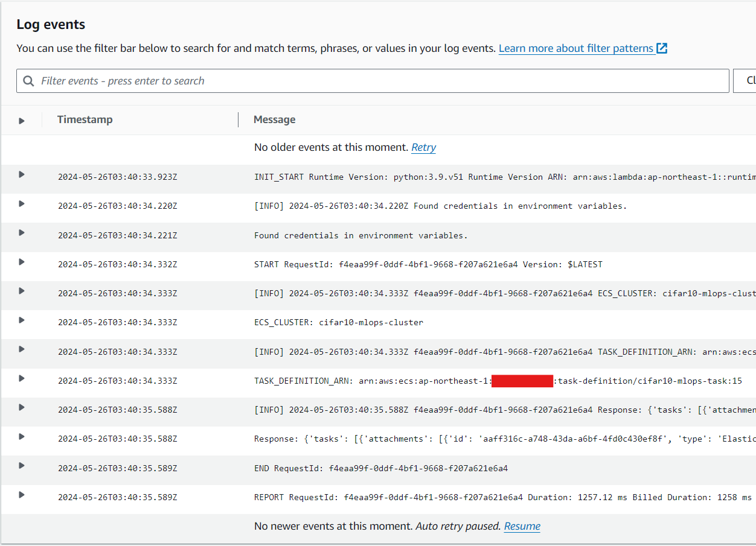
Task: Expand the 03:40:34.221Z log event row
Action: (22, 232)
